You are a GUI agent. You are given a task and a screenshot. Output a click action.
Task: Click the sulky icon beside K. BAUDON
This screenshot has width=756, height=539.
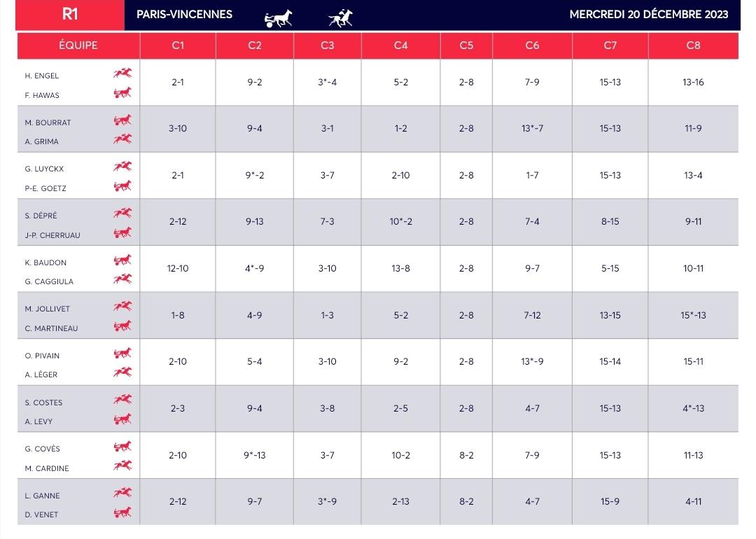click(122, 260)
